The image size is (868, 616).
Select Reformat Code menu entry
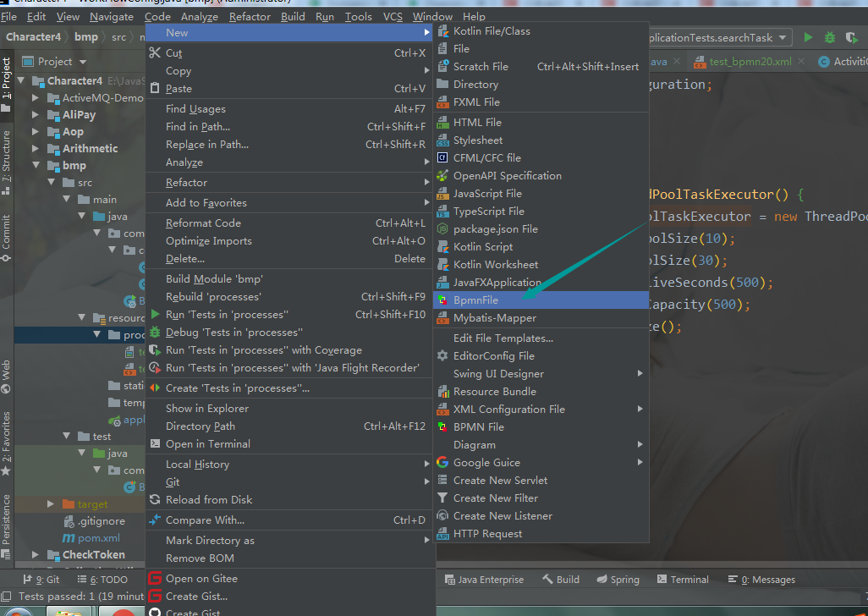point(289,223)
